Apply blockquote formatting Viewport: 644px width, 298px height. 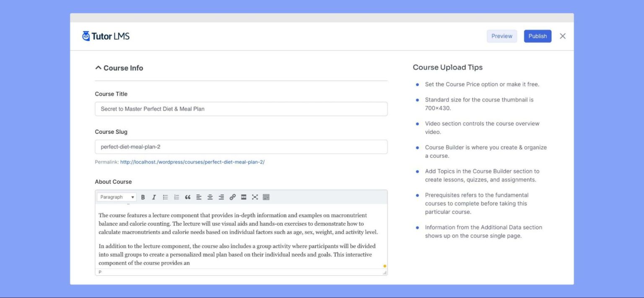click(187, 197)
